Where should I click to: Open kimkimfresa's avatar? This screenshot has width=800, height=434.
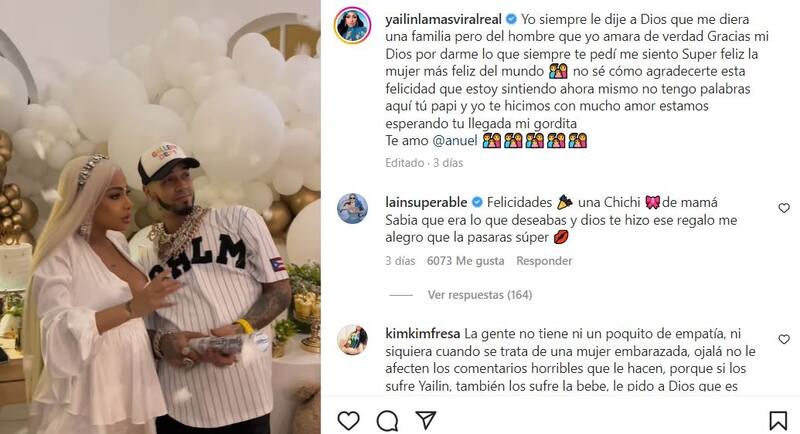tap(353, 339)
